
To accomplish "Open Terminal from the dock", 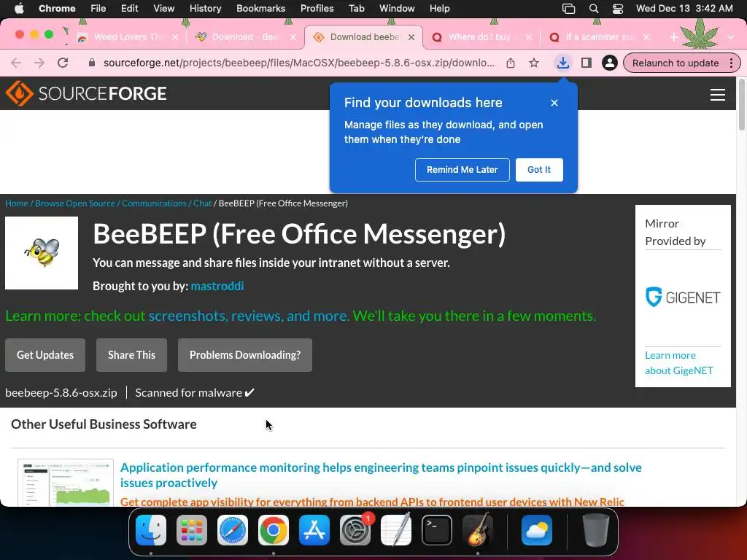I will click(x=437, y=530).
